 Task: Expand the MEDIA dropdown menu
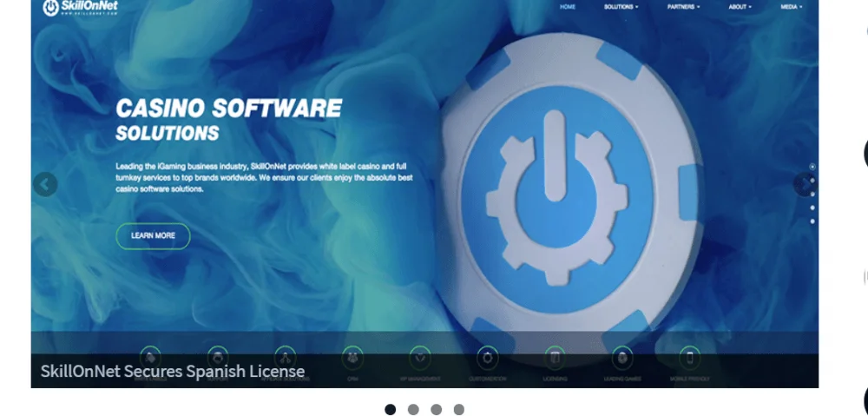coord(792,7)
